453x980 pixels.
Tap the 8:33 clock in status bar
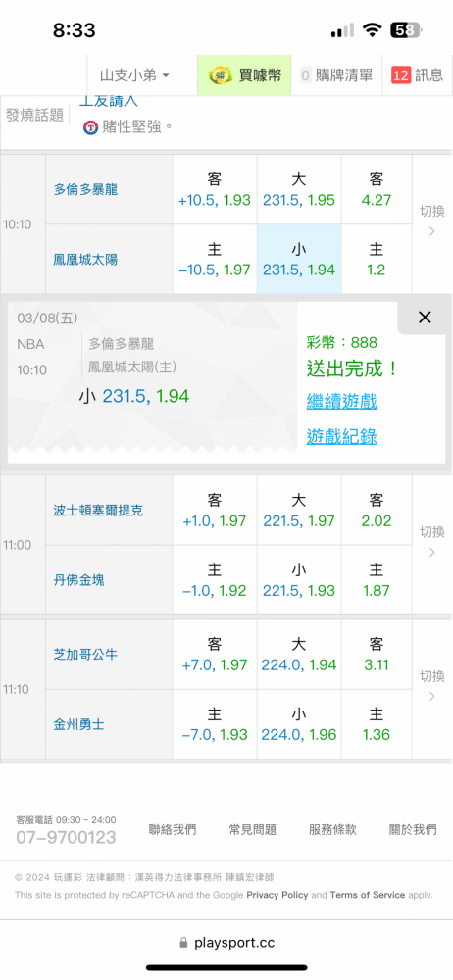74,30
